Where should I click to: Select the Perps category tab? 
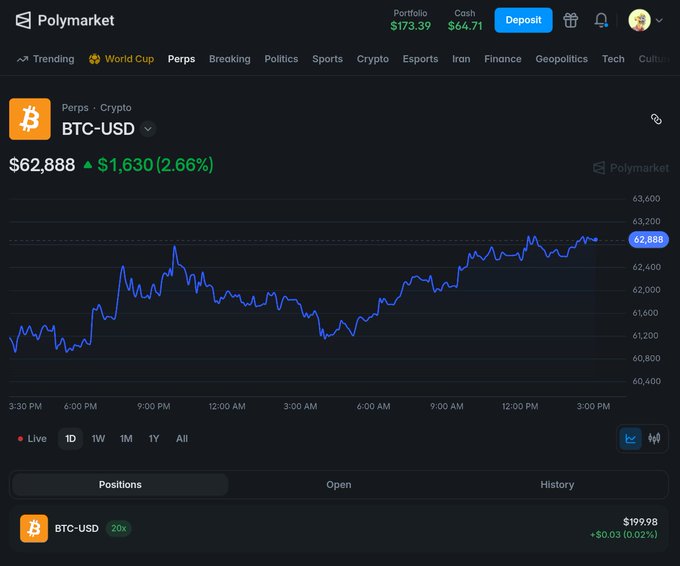tap(181, 59)
